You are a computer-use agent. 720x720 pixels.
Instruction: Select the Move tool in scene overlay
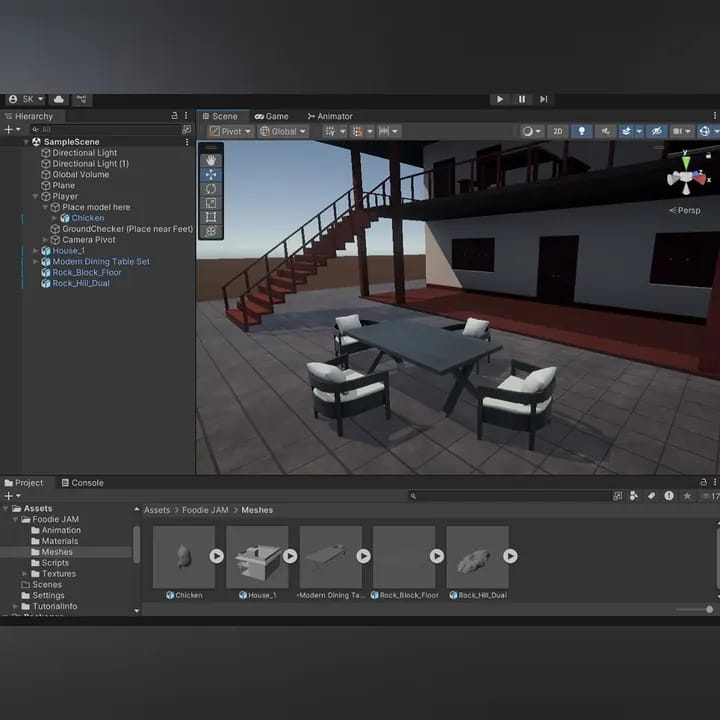[211, 174]
